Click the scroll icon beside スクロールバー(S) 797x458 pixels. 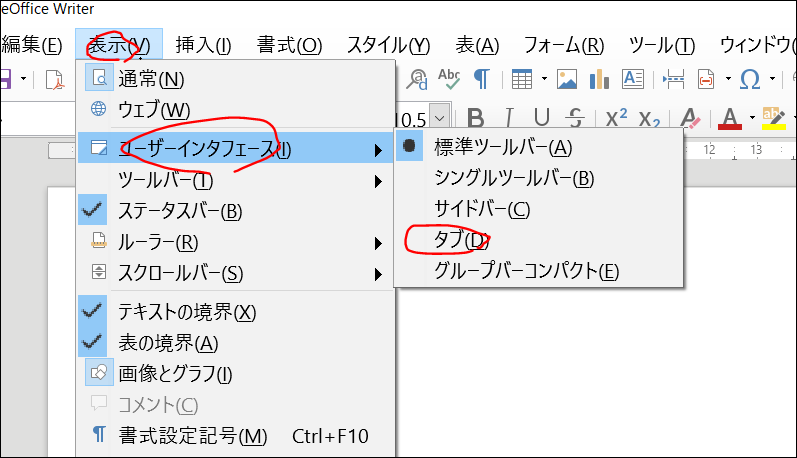coord(98,271)
